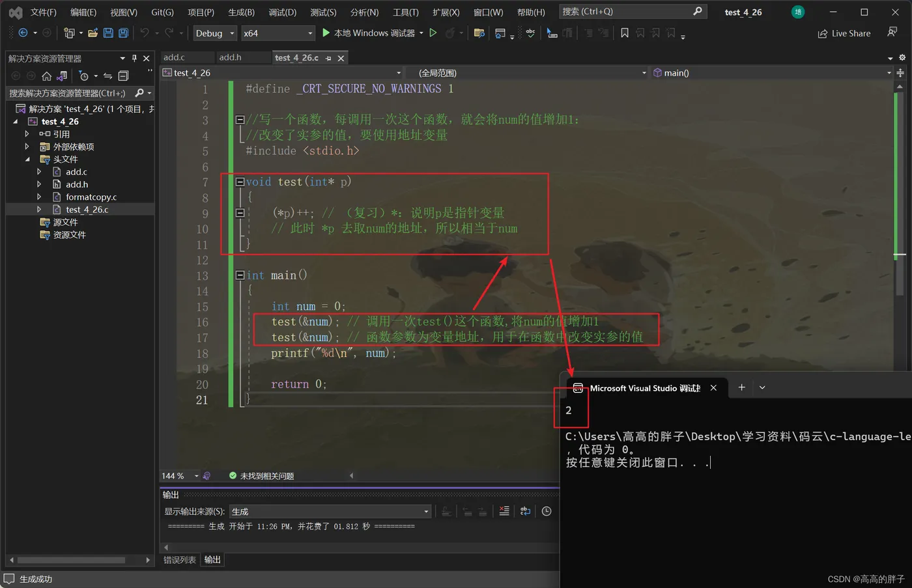Viewport: 912px width, 588px height.
Task: Click the clock timestamp icon in output panel
Action: point(547,511)
